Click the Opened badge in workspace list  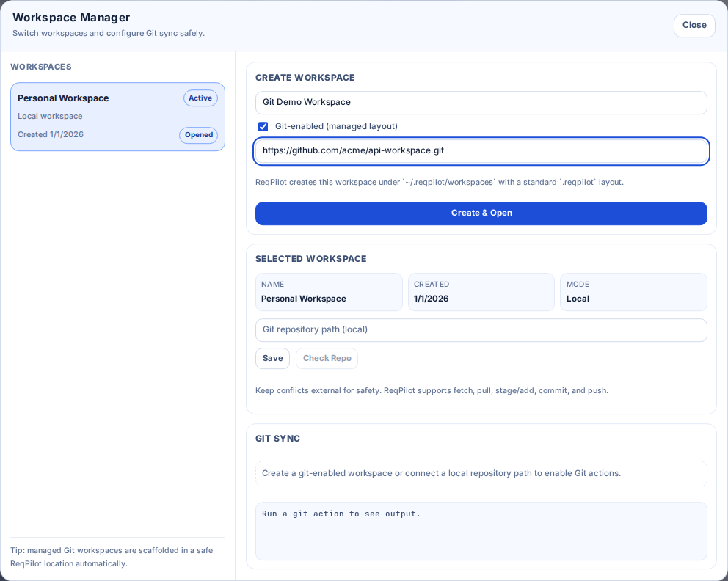(198, 135)
